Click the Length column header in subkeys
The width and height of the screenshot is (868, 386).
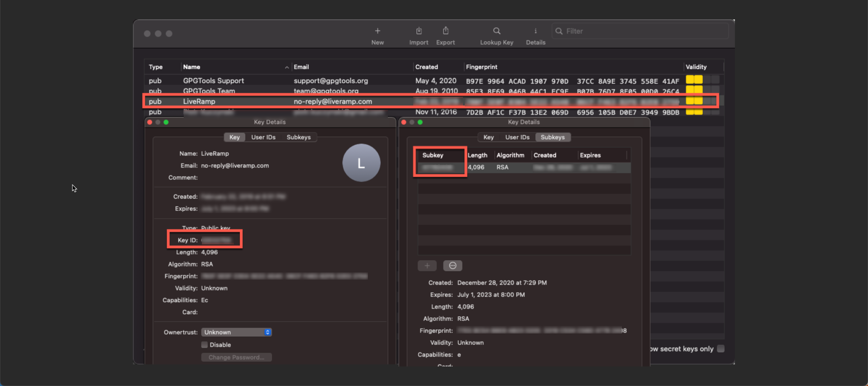477,155
